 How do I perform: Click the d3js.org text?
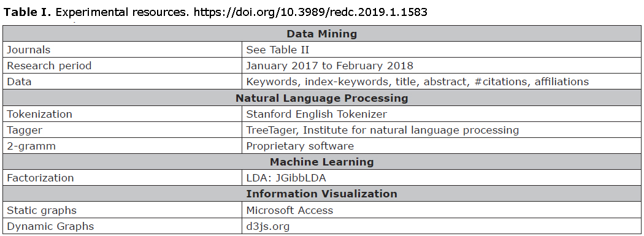click(x=268, y=227)
